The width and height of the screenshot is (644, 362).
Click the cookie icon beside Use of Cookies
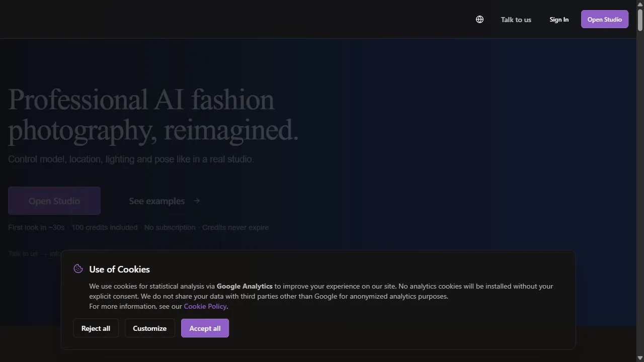[x=78, y=269]
